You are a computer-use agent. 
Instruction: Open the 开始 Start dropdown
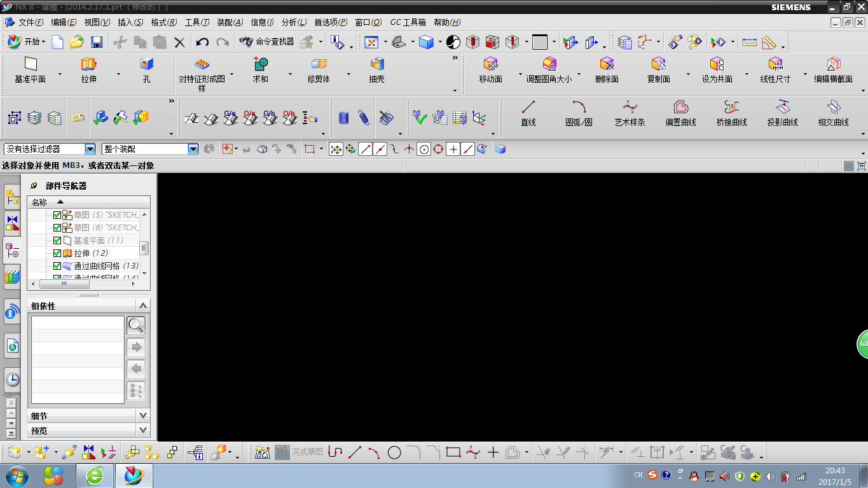click(26, 42)
